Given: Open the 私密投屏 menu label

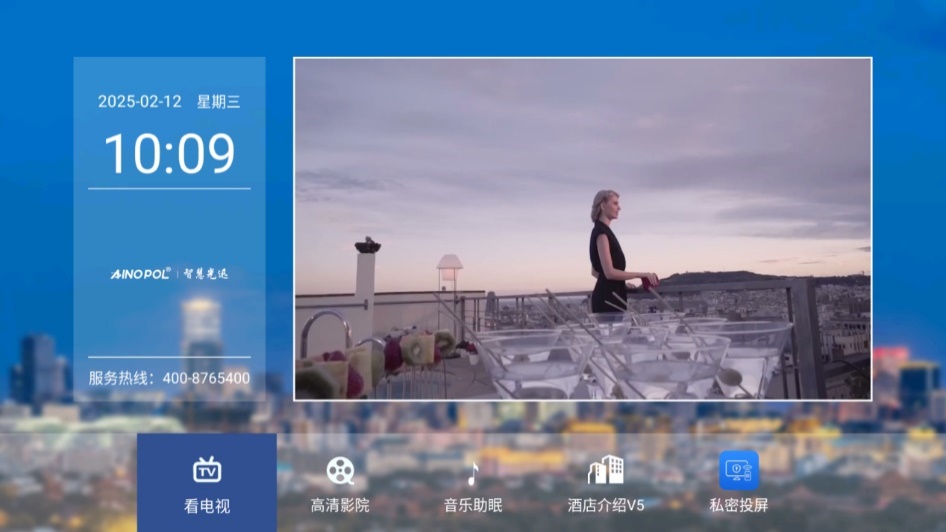Looking at the screenshot, I should point(739,506).
